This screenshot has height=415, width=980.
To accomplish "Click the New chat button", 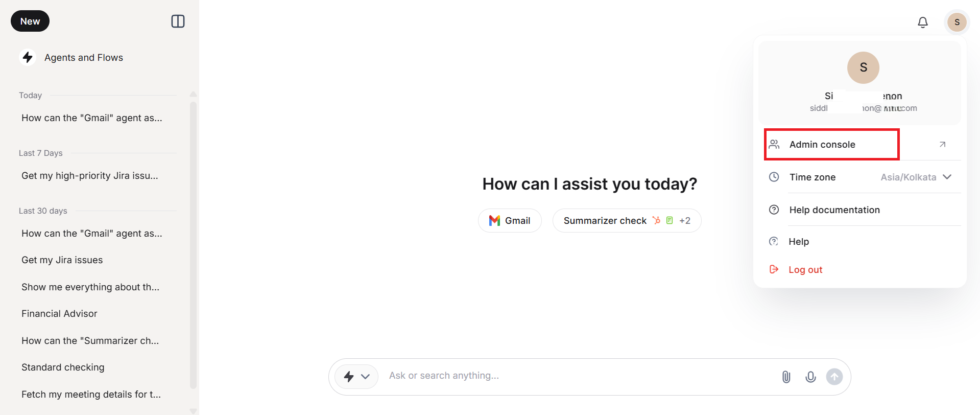I will pos(30,21).
